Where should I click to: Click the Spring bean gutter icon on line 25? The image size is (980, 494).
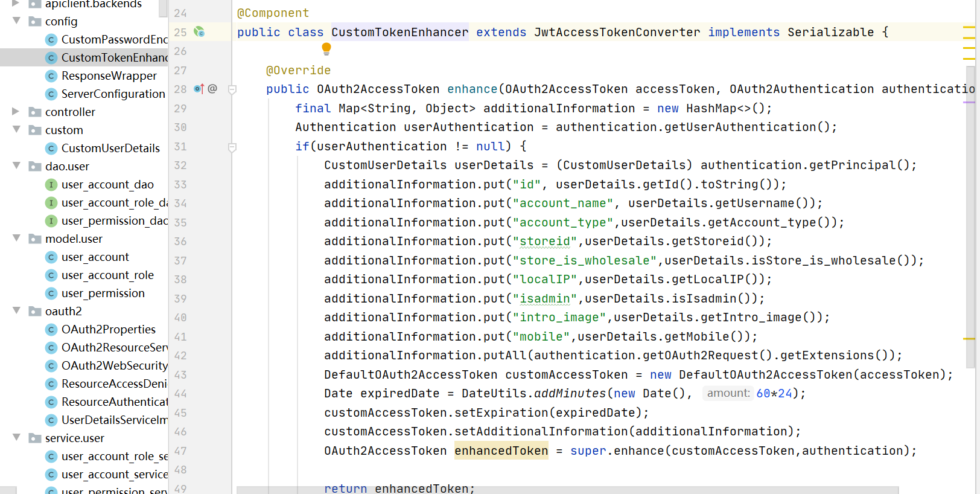(x=199, y=32)
